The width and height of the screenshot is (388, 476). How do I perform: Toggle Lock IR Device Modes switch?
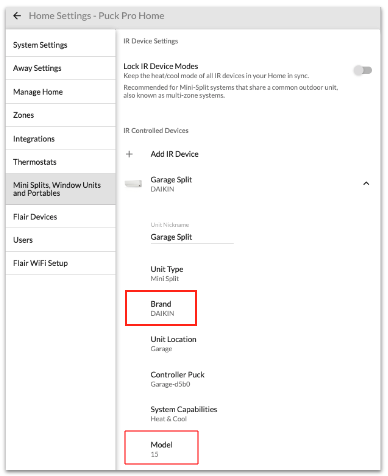[363, 70]
